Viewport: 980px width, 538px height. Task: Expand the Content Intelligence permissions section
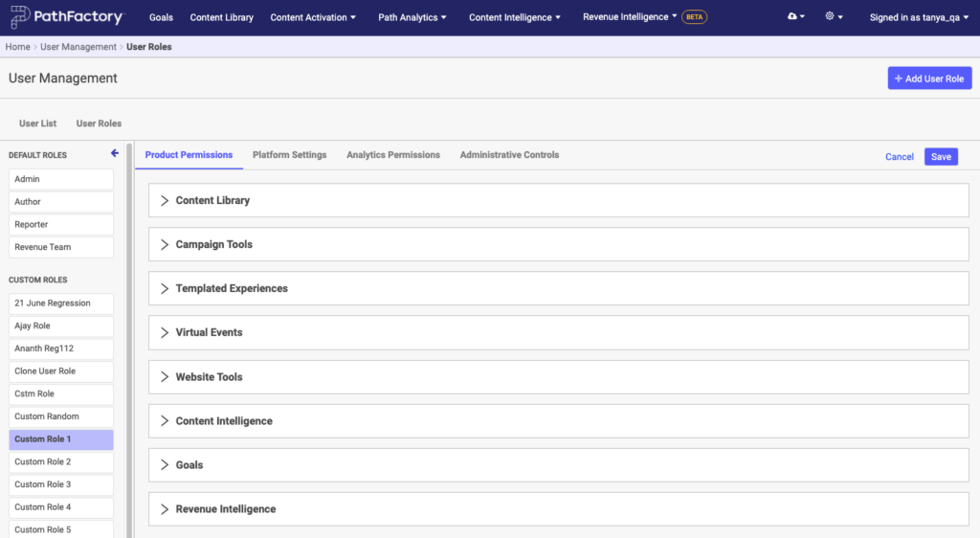click(x=558, y=420)
